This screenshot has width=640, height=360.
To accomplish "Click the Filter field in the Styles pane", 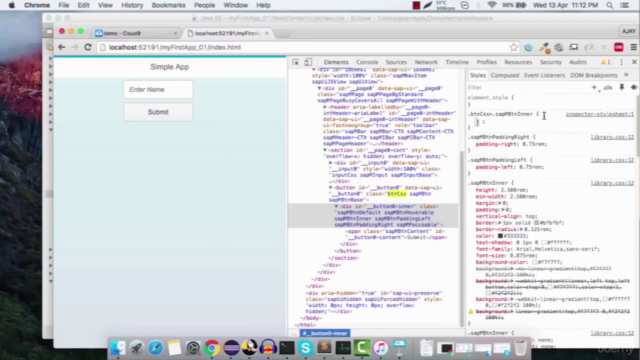I will [x=527, y=87].
